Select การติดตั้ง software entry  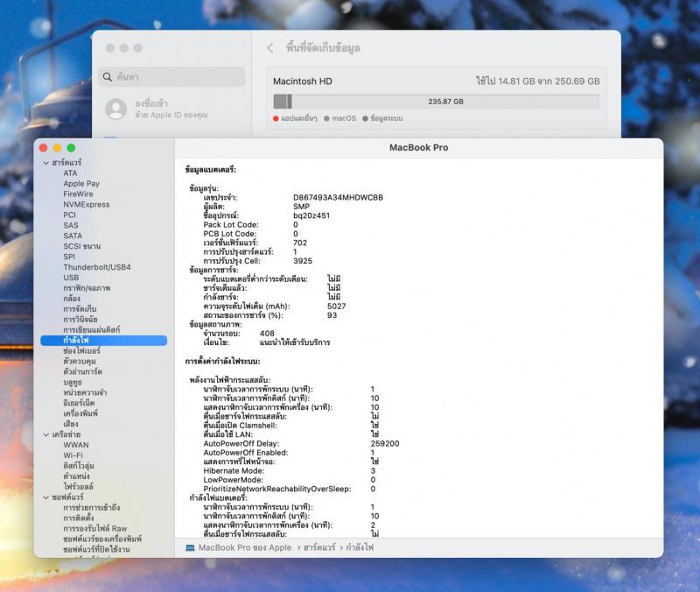79,518
